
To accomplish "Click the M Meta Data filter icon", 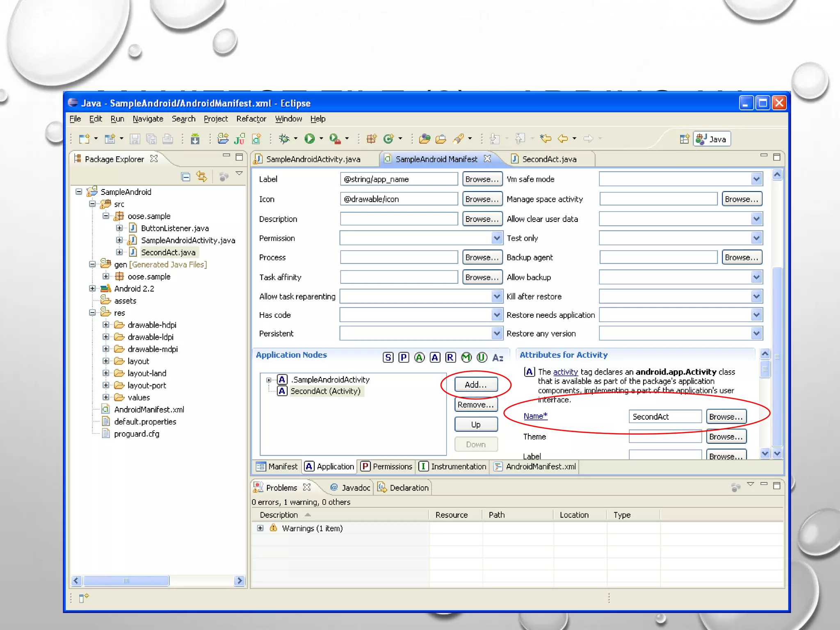I will coord(466,357).
